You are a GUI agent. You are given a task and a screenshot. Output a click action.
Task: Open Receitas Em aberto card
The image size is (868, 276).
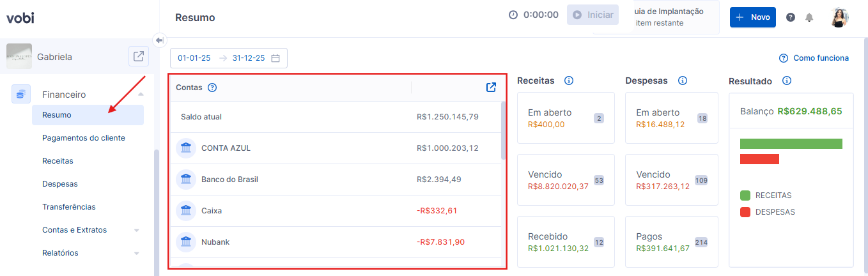(x=566, y=118)
